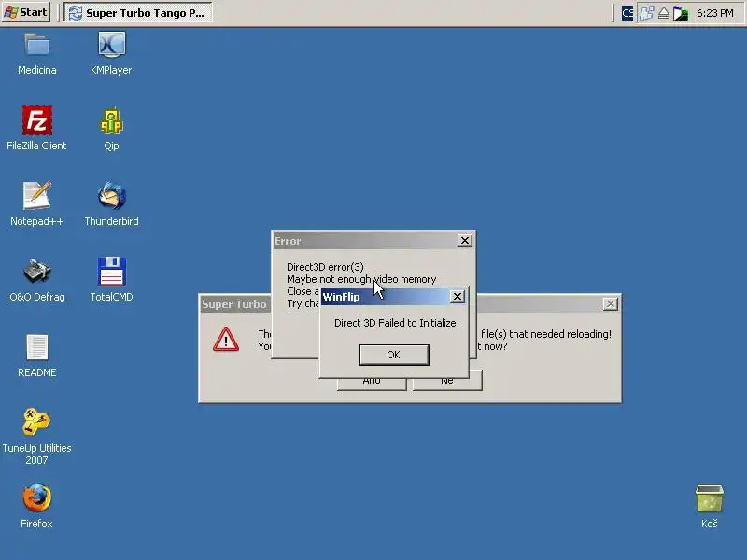Open the Koš recycle bin icon
This screenshot has width=747, height=560.
710,498
